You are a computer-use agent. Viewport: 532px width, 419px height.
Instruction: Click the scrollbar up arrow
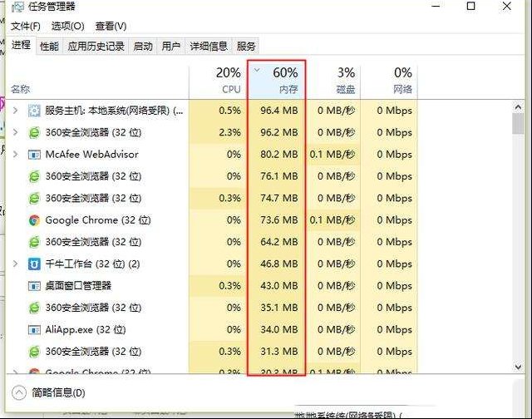(x=518, y=107)
